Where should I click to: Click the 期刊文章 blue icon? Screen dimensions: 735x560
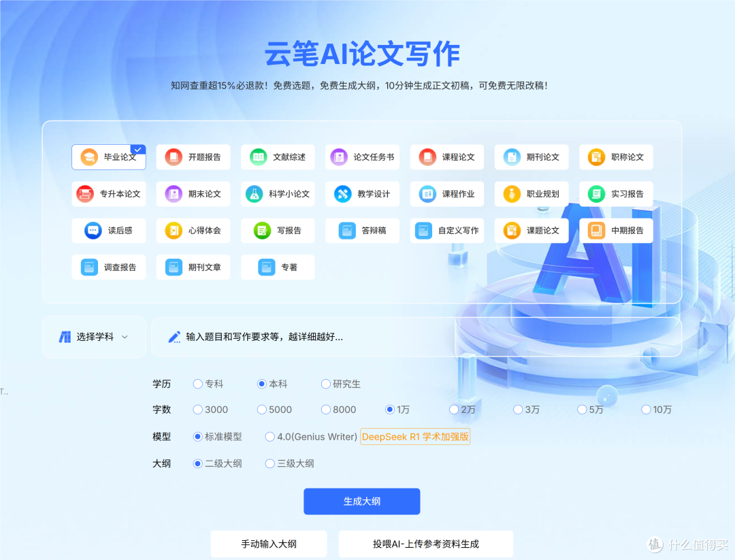[x=174, y=267]
